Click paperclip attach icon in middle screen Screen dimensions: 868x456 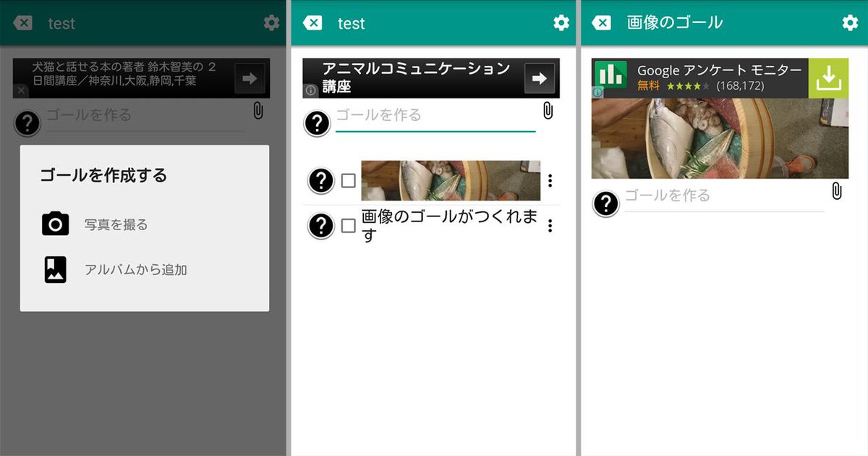coord(548,111)
